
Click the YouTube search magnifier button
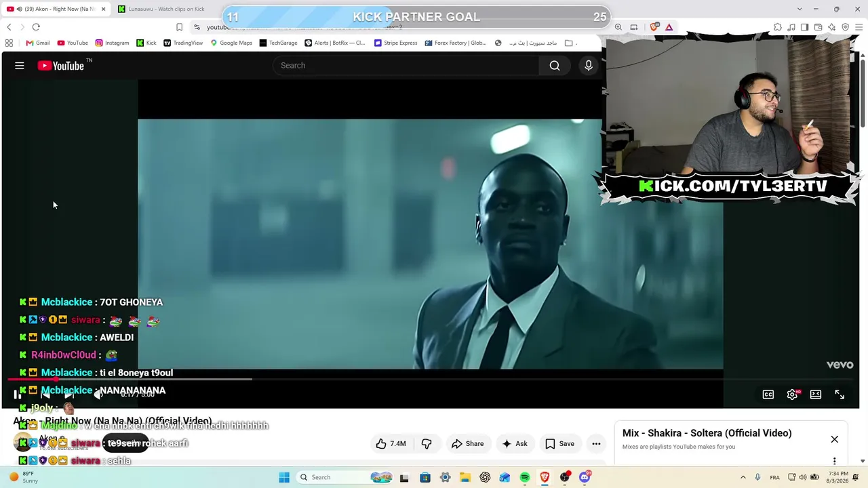pos(555,66)
